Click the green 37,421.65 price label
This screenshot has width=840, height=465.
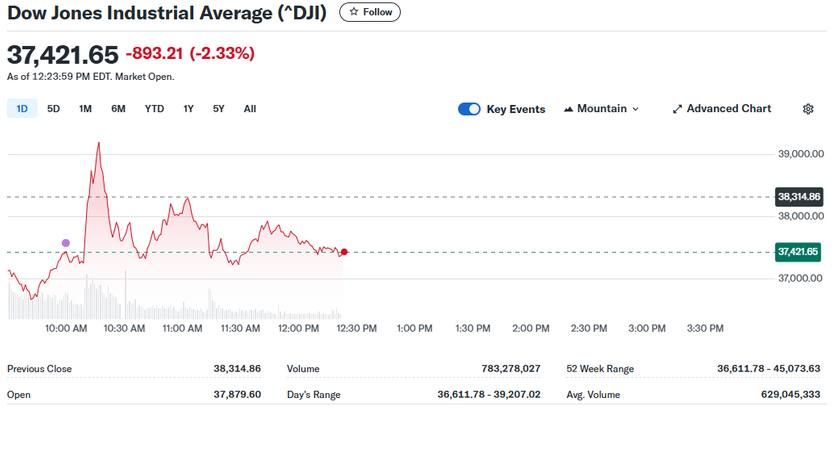[x=798, y=252]
